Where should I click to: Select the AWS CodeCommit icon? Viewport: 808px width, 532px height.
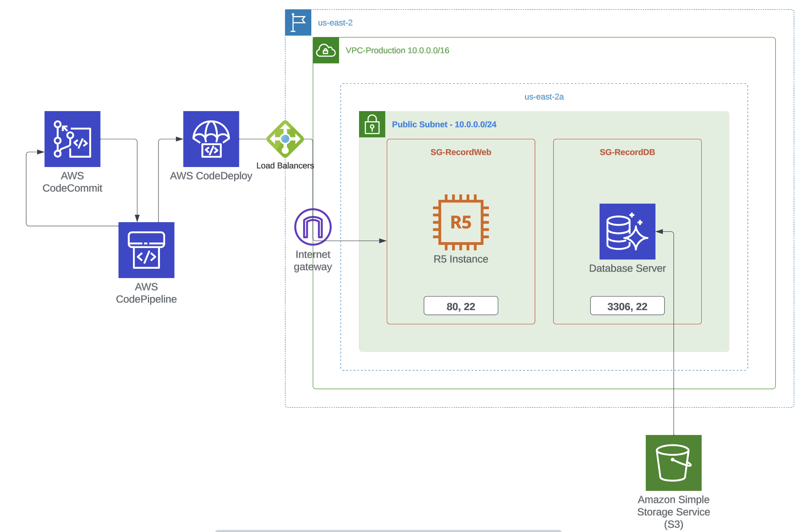pos(72,139)
